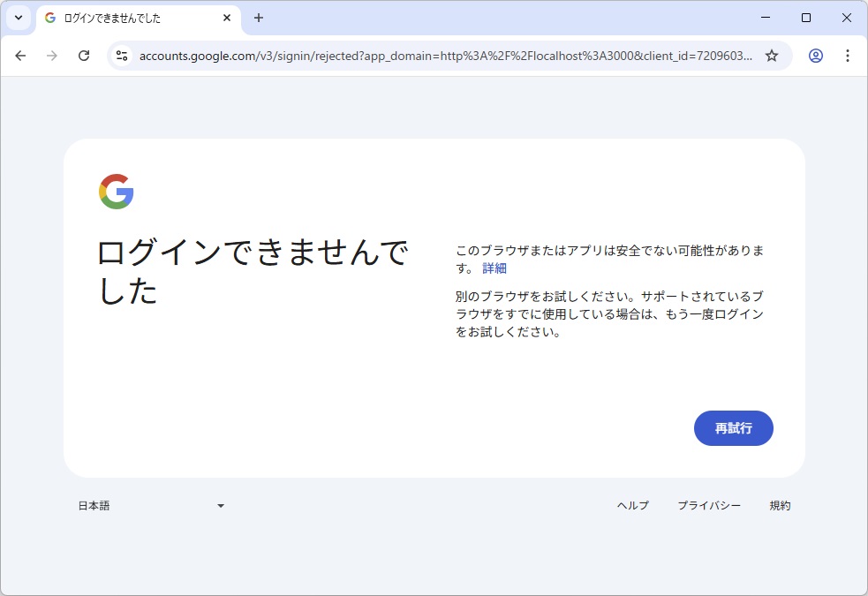The image size is (868, 596).
Task: Open the 規約 footer link
Action: (780, 506)
